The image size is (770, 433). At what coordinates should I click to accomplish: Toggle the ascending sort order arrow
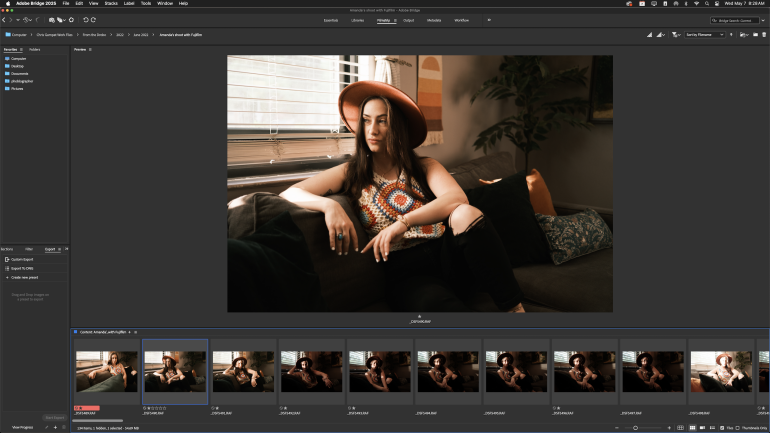pos(731,34)
